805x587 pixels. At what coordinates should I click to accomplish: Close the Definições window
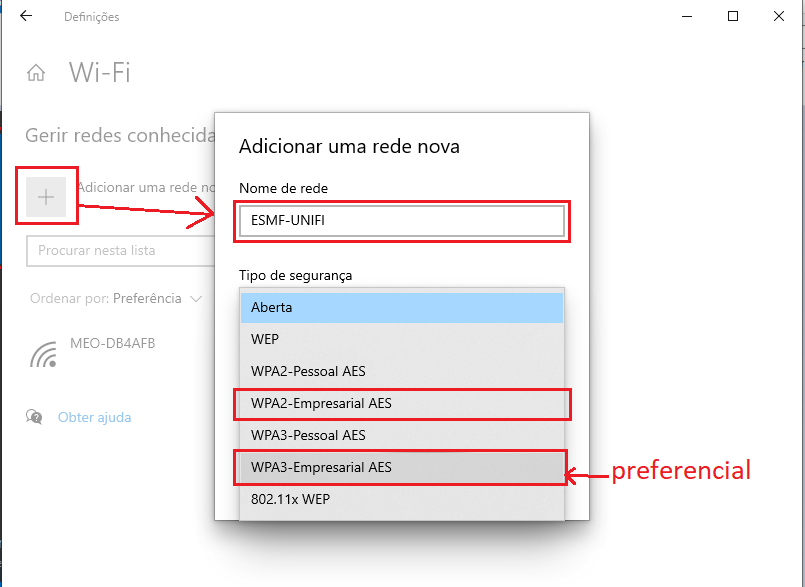(779, 16)
